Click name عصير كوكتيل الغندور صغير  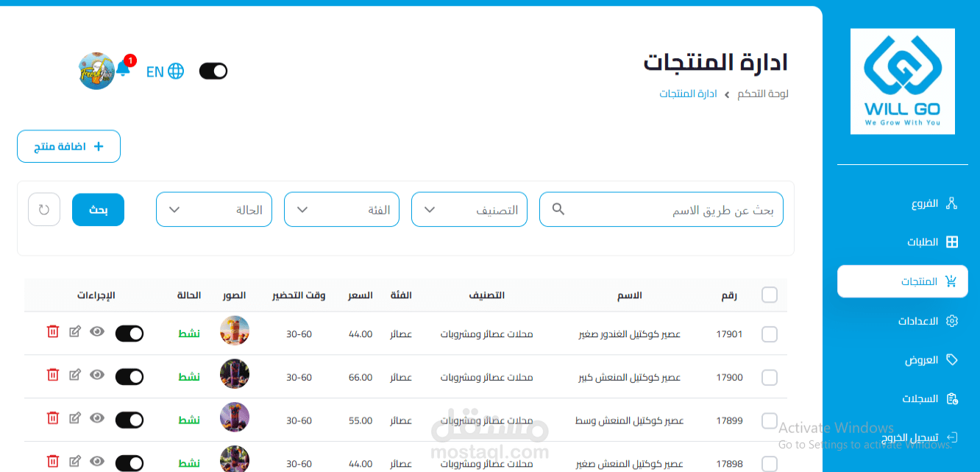click(x=630, y=334)
